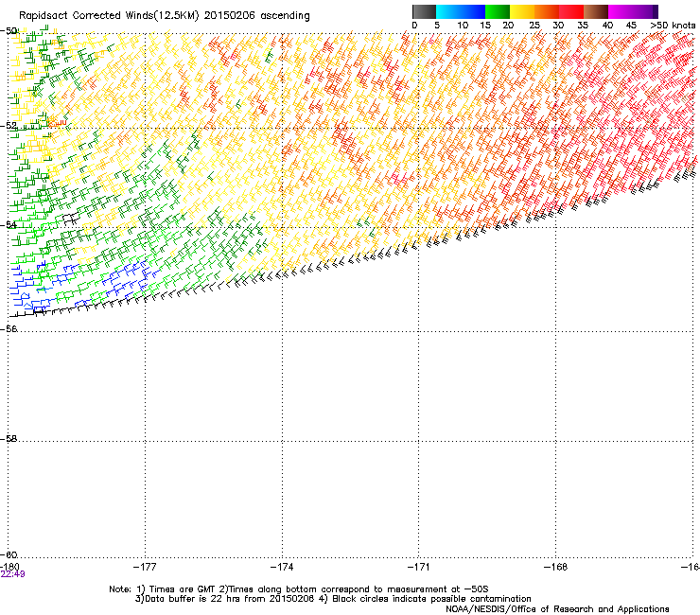
Task: Click the magenta-purple 40-50 knots legend swatch
Action: point(633,11)
